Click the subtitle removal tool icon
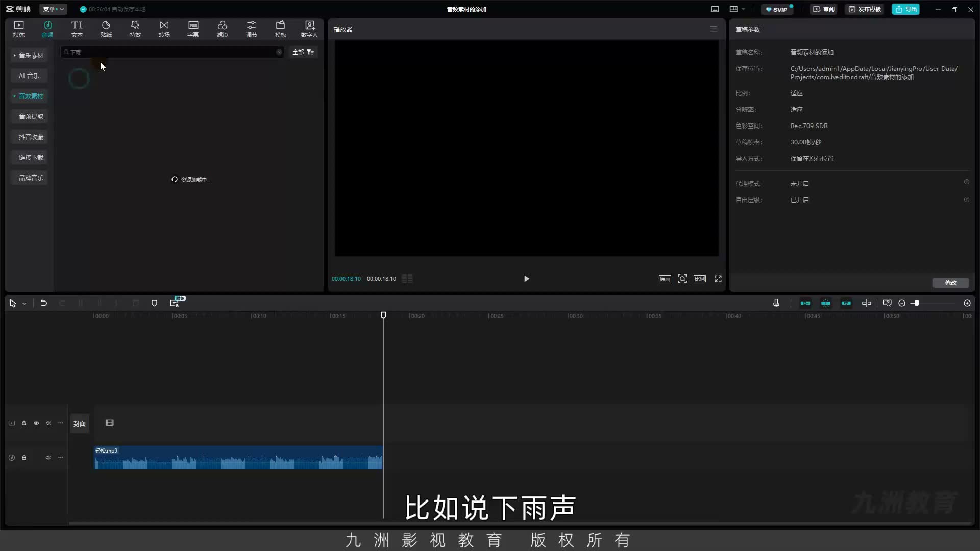980x551 pixels. coord(175,303)
